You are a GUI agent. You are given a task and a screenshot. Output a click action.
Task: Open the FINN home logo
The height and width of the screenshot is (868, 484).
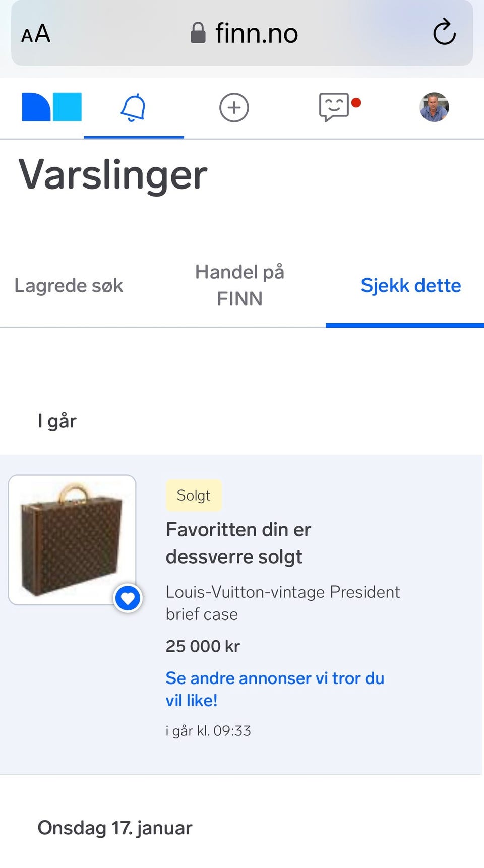(51, 107)
